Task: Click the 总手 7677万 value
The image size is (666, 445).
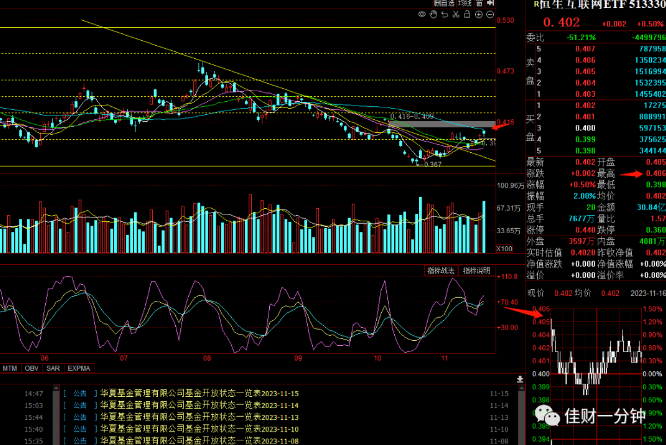Action: click(x=581, y=219)
